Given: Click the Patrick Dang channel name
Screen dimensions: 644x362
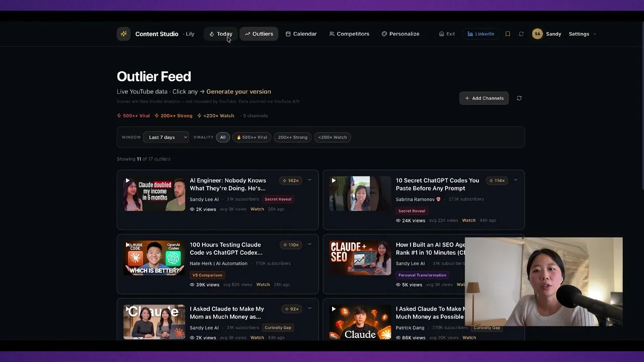Looking at the screenshot, I should [410, 328].
